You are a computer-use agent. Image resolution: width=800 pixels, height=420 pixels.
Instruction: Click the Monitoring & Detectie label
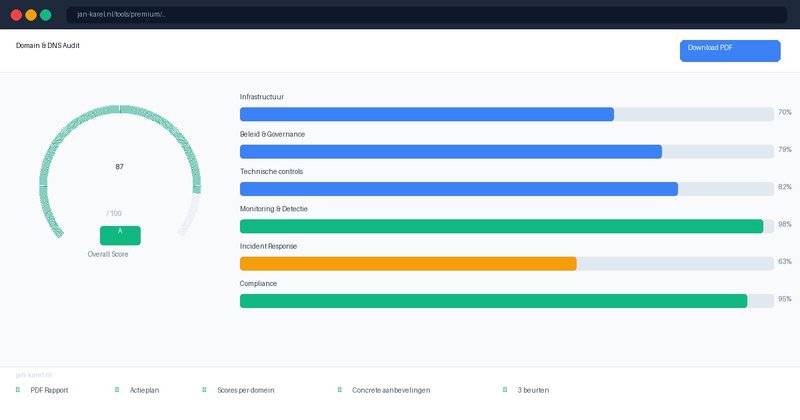pyautogui.click(x=273, y=209)
